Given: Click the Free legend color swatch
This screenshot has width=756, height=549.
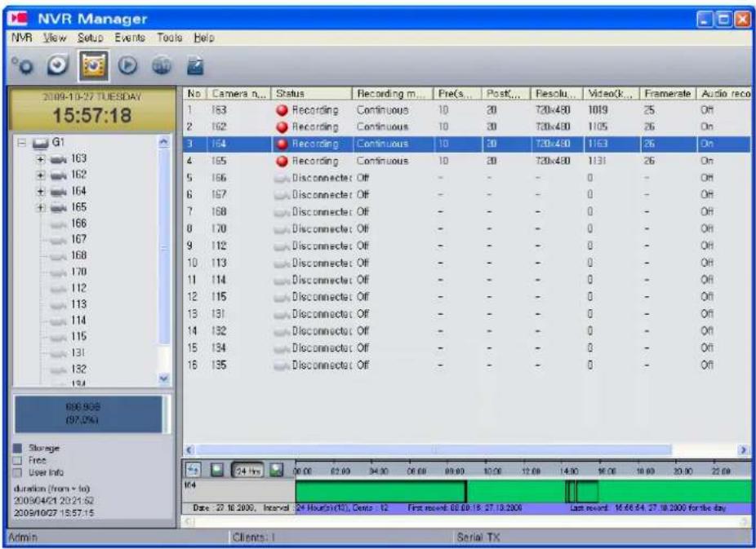Looking at the screenshot, I should click(17, 460).
